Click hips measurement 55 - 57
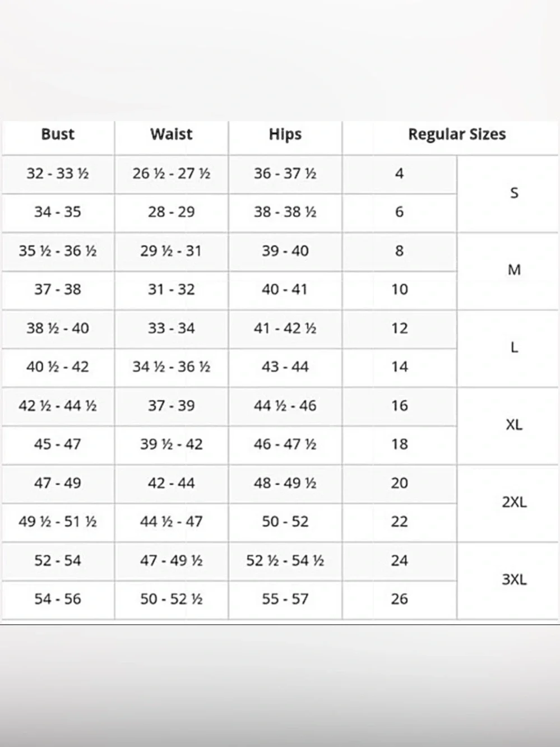 tap(285, 599)
